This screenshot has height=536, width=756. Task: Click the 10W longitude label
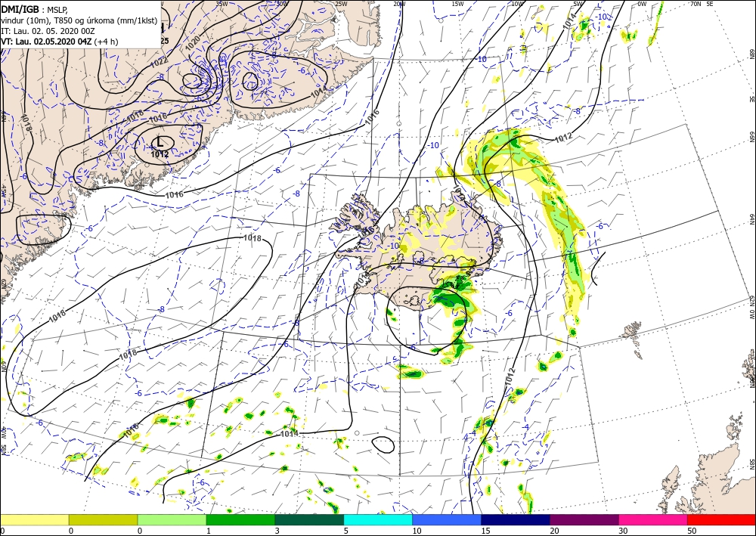click(x=517, y=4)
